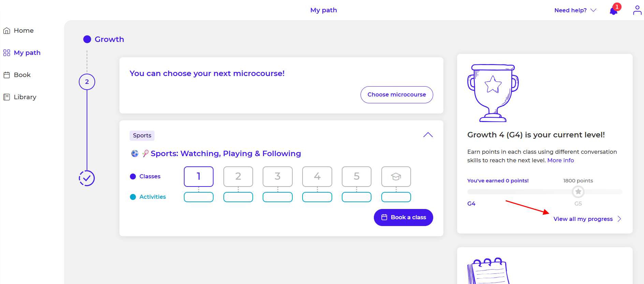Image resolution: width=644 pixels, height=284 pixels.
Task: Open View all my progress arrow
Action: point(619,219)
